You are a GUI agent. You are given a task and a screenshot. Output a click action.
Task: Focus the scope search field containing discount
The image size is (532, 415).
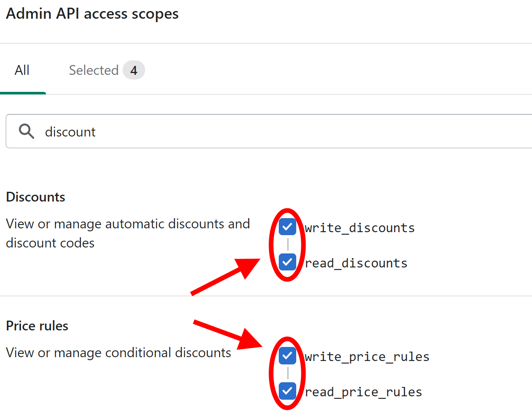[269, 131]
